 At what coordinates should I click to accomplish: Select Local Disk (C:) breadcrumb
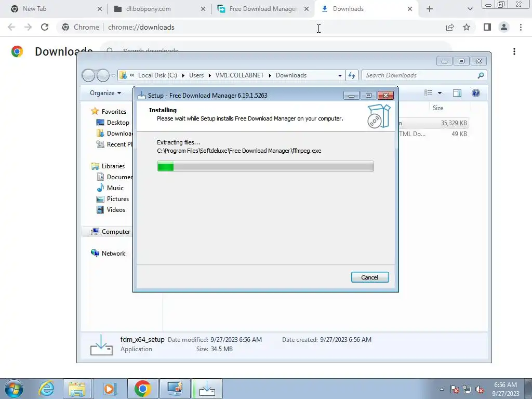tap(157, 75)
